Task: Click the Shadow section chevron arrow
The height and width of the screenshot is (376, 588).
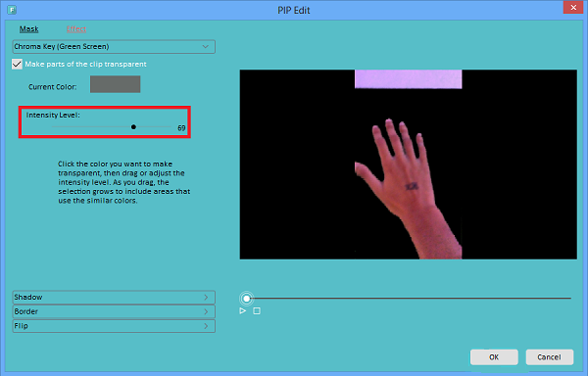Action: click(206, 297)
